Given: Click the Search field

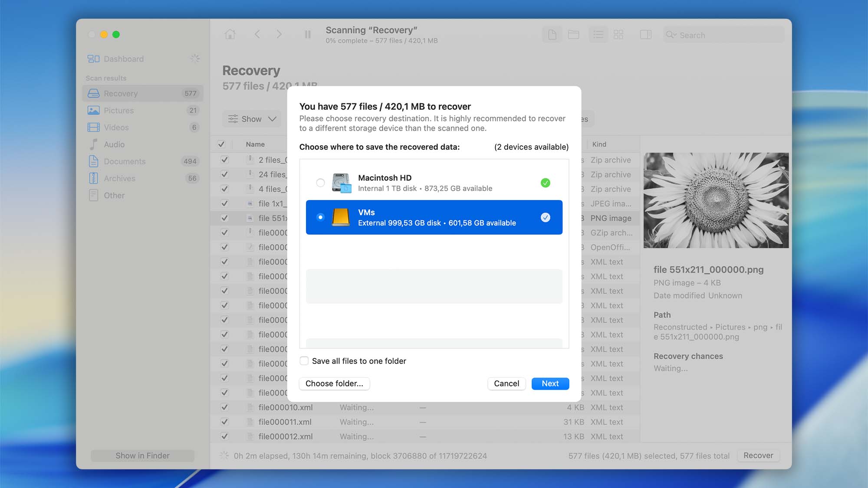Looking at the screenshot, I should point(724,35).
